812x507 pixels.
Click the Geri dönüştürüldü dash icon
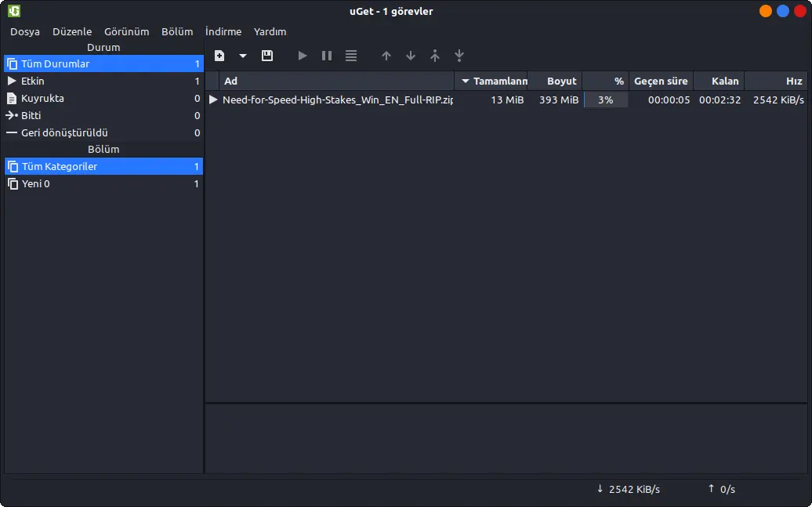12,132
